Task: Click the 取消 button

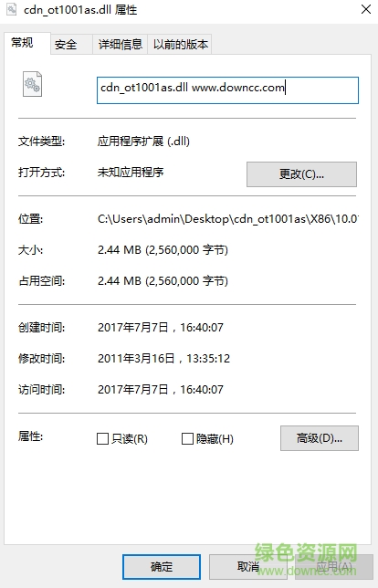Action: [248, 567]
